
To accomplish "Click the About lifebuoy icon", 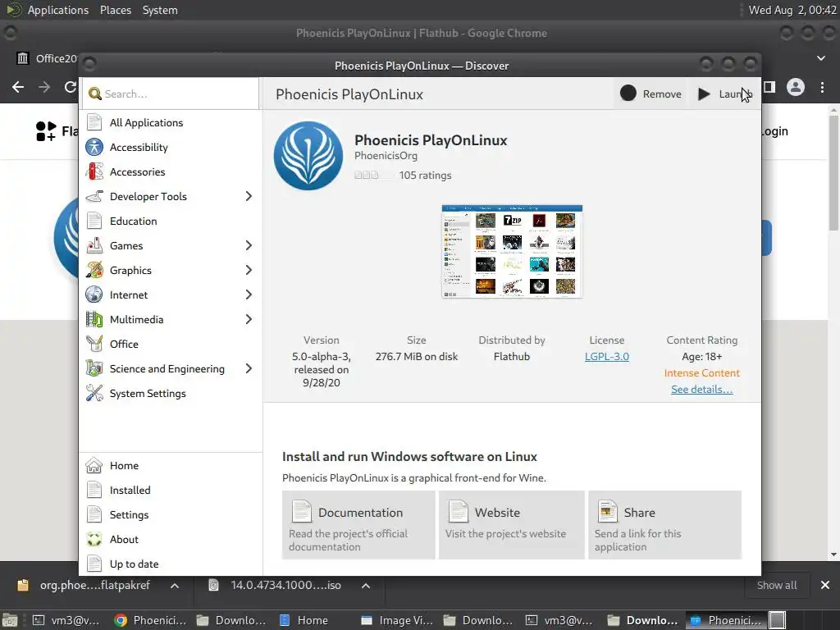I will tap(94, 540).
